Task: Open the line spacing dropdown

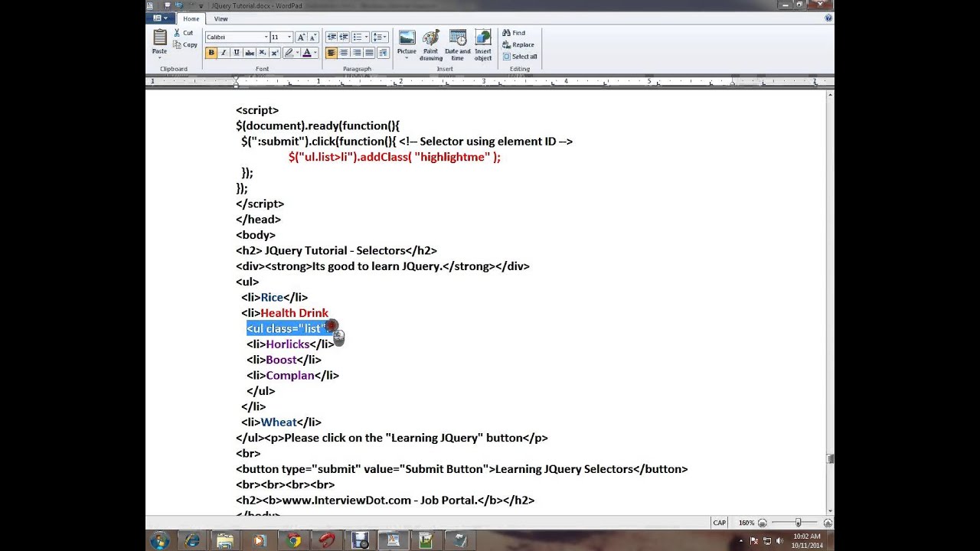Action: [380, 37]
